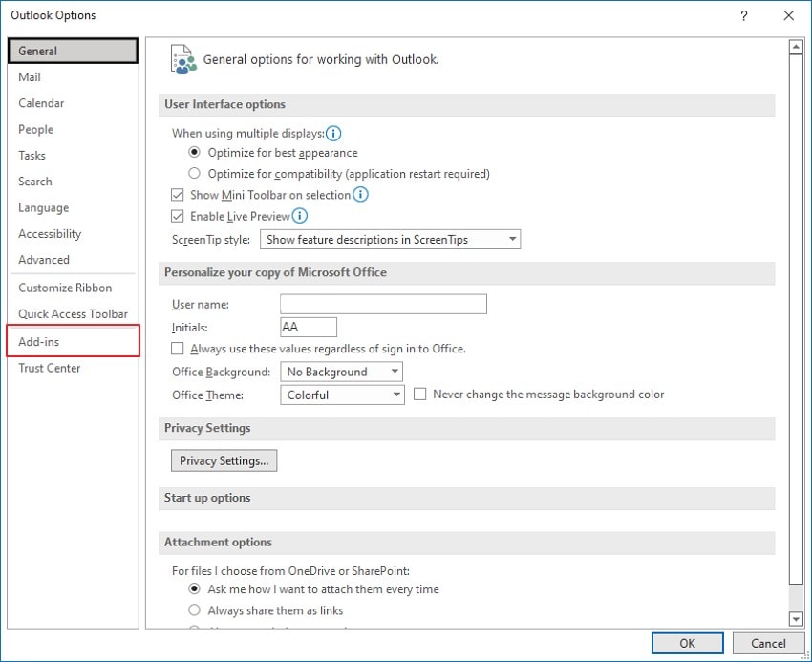The image size is (812, 662).
Task: Click the scrollbar up arrow
Action: (x=796, y=47)
